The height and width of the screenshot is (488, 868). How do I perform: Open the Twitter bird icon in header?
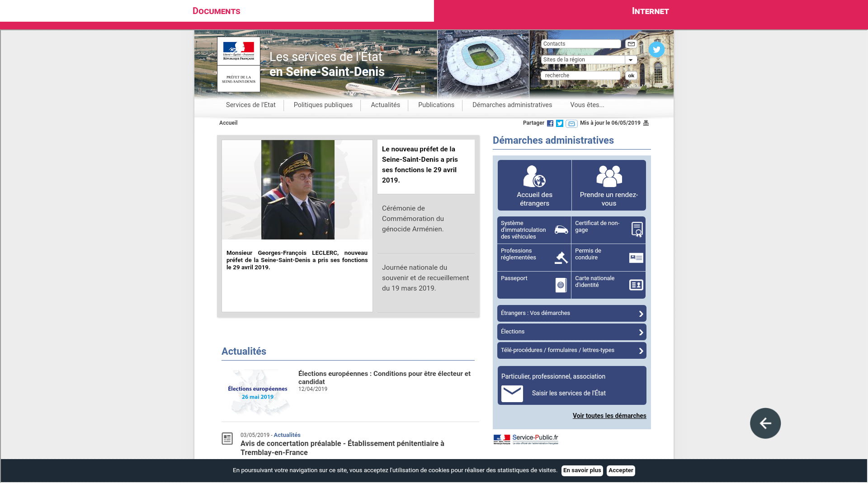click(x=656, y=49)
